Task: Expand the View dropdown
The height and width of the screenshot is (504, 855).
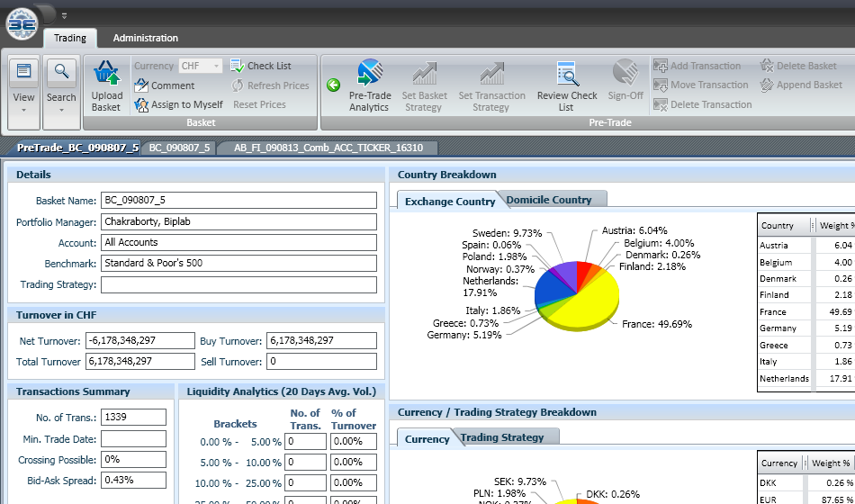Action: point(24,111)
